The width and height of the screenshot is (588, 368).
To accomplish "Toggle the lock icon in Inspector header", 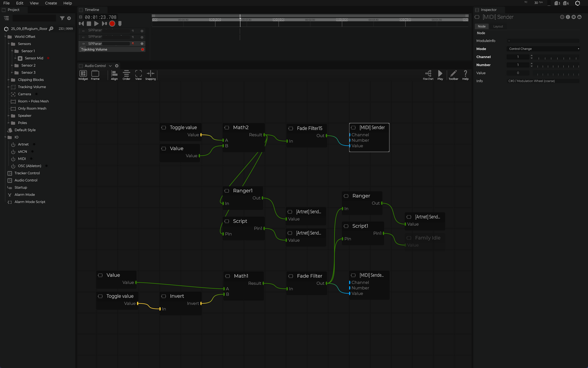I will coord(579,17).
